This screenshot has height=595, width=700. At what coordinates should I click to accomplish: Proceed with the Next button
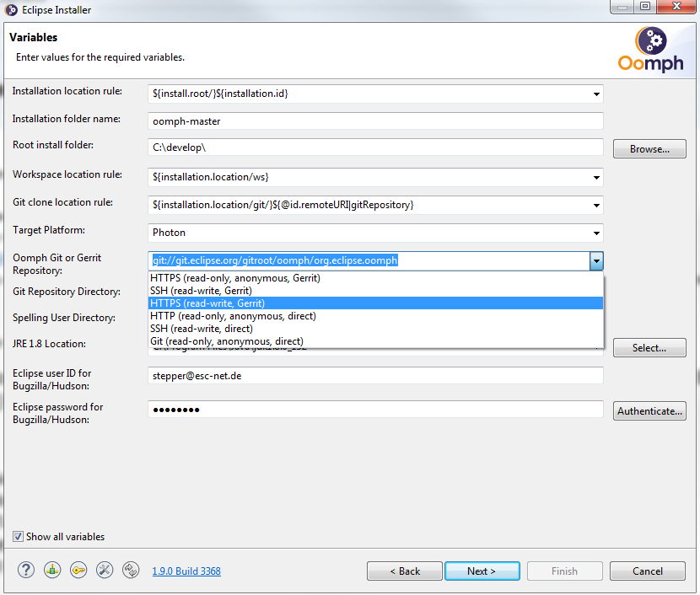[x=482, y=571]
